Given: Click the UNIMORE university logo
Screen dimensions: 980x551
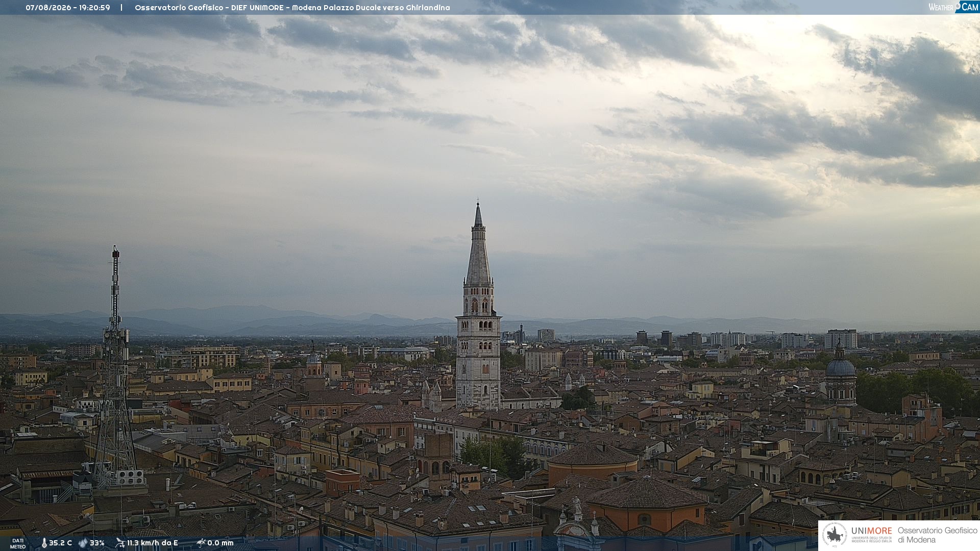Looking at the screenshot, I should tap(857, 535).
